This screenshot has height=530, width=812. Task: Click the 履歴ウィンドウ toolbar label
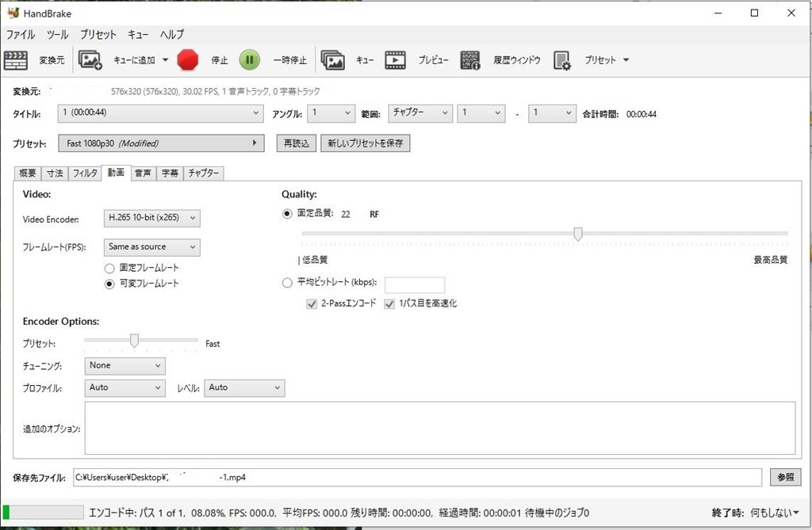click(x=517, y=60)
